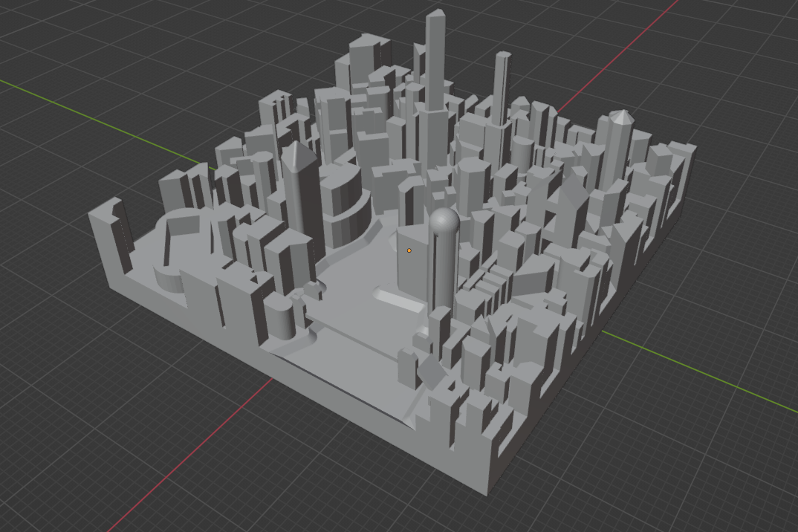
Task: Click the orange object origin dot
Action: click(409, 250)
